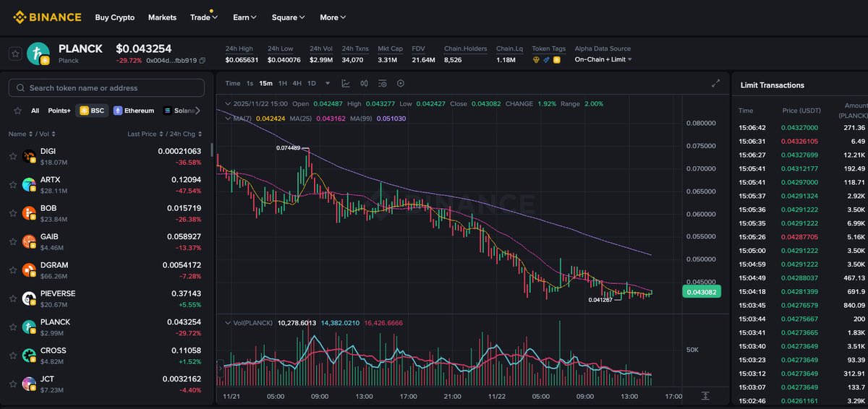This screenshot has height=409, width=868.
Task: Click the CROSS token icon
Action: tap(29, 356)
